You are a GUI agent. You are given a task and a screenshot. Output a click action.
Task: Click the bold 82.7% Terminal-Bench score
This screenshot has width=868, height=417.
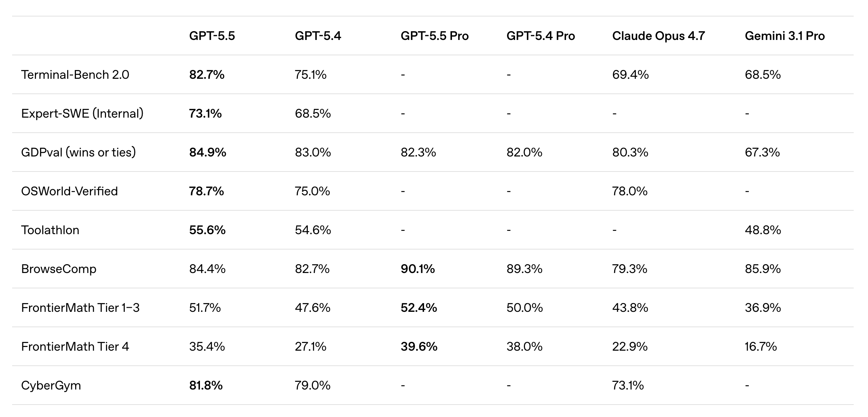click(x=207, y=75)
